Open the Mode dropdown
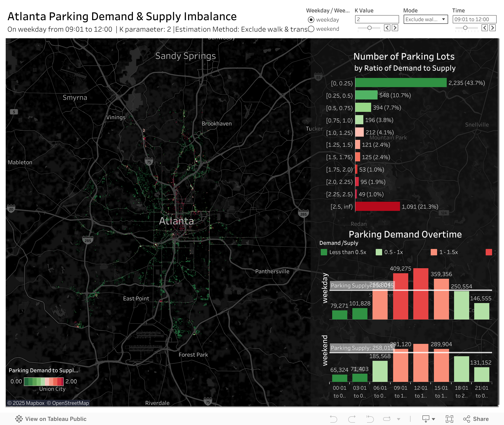The width and height of the screenshot is (504, 425). pos(425,19)
